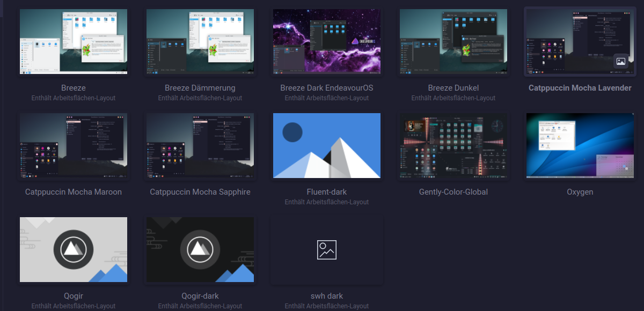
Task: Pick the Qogir-dark theme thumbnail
Action: [x=200, y=249]
